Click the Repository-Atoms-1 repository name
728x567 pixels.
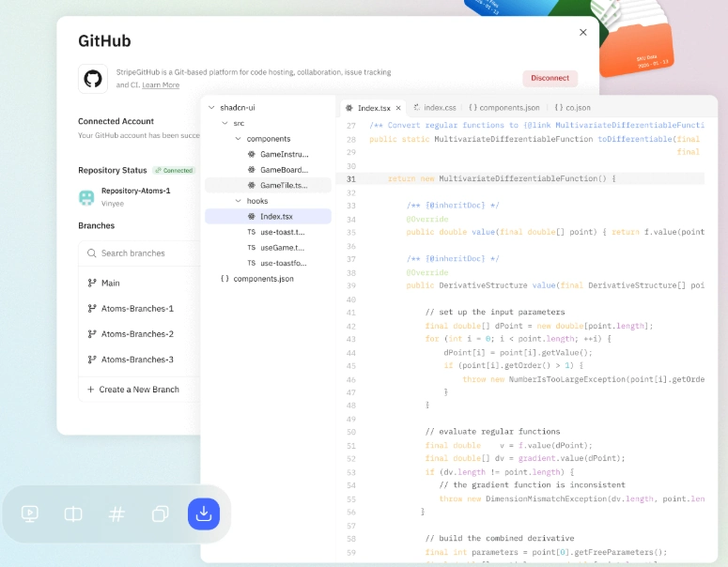pyautogui.click(x=135, y=191)
